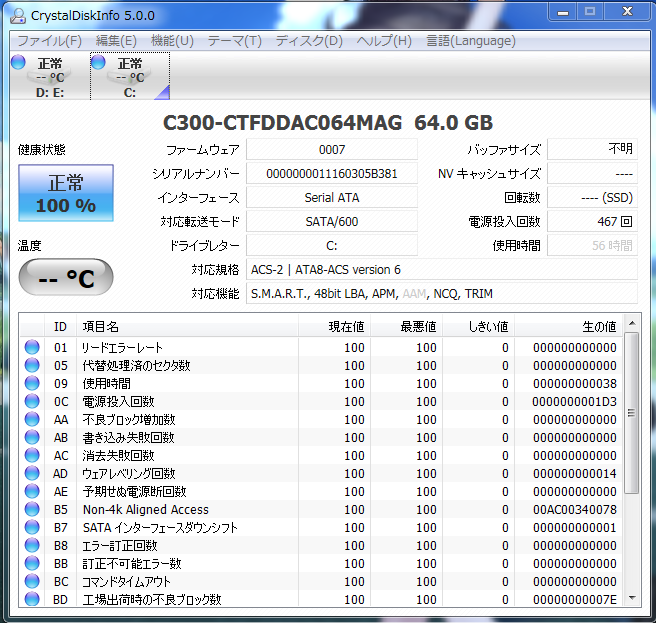This screenshot has width=656, height=623.
Task: Click the CrystalDiskInfo title bar icon
Action: (x=18, y=15)
